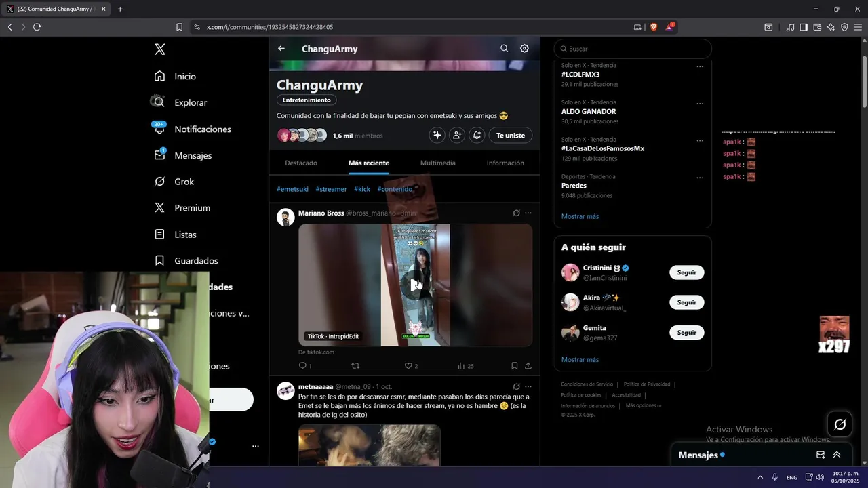This screenshot has height=488, width=868.
Task: Click the Grok sparkle community button
Action: click(x=437, y=135)
